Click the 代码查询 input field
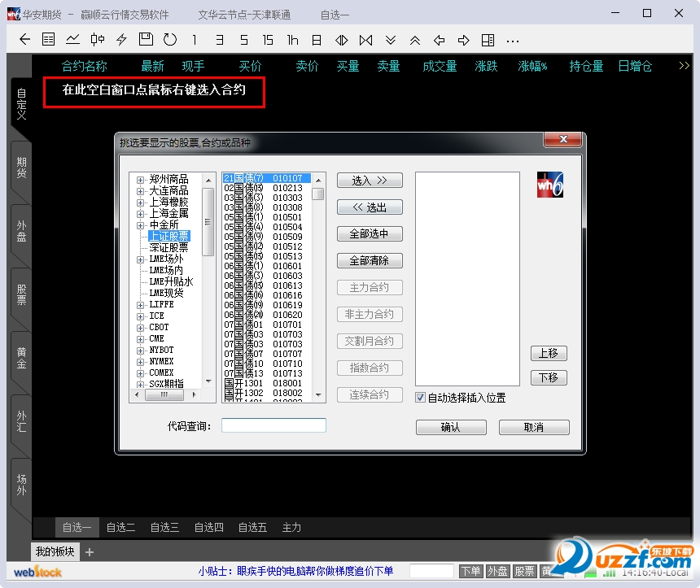Image resolution: width=700 pixels, height=588 pixels. coord(273,425)
